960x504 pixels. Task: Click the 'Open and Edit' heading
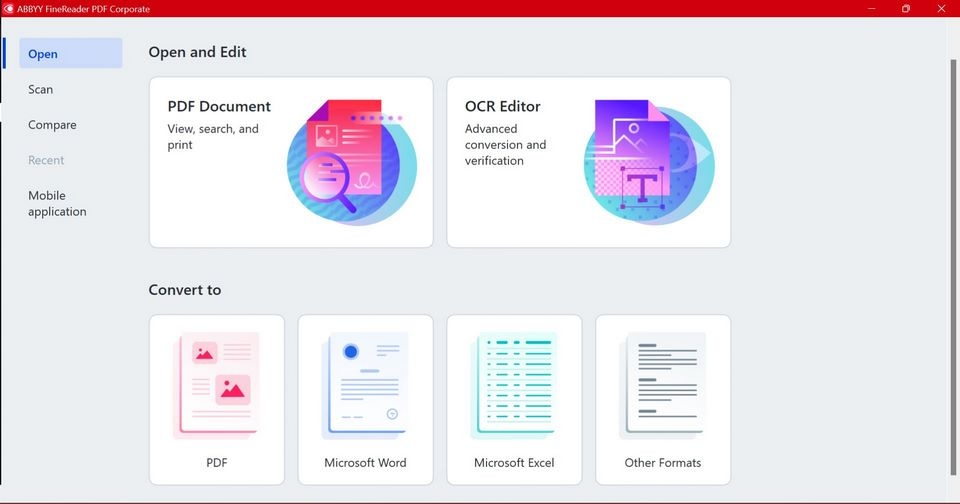click(x=197, y=52)
